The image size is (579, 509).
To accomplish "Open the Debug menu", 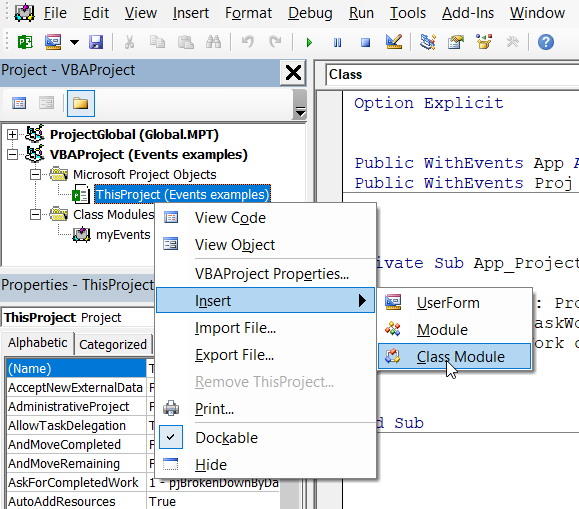I will 310,13.
